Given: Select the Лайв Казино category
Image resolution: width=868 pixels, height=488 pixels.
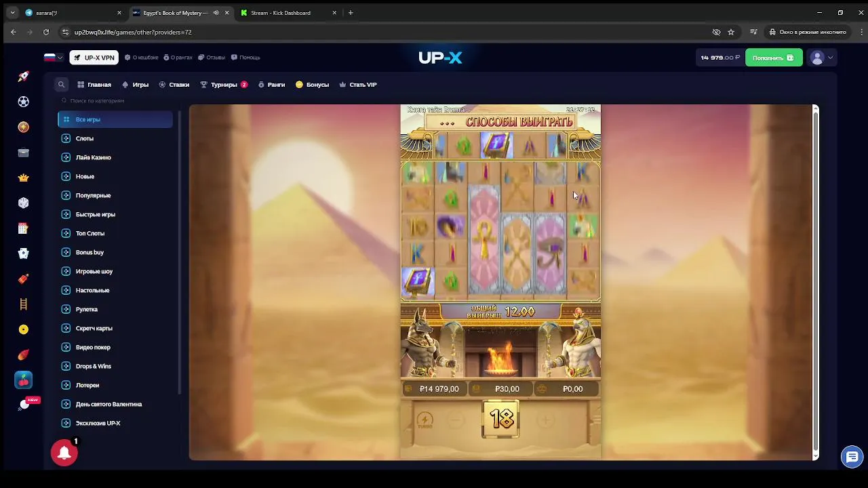Looking at the screenshot, I should [x=115, y=157].
